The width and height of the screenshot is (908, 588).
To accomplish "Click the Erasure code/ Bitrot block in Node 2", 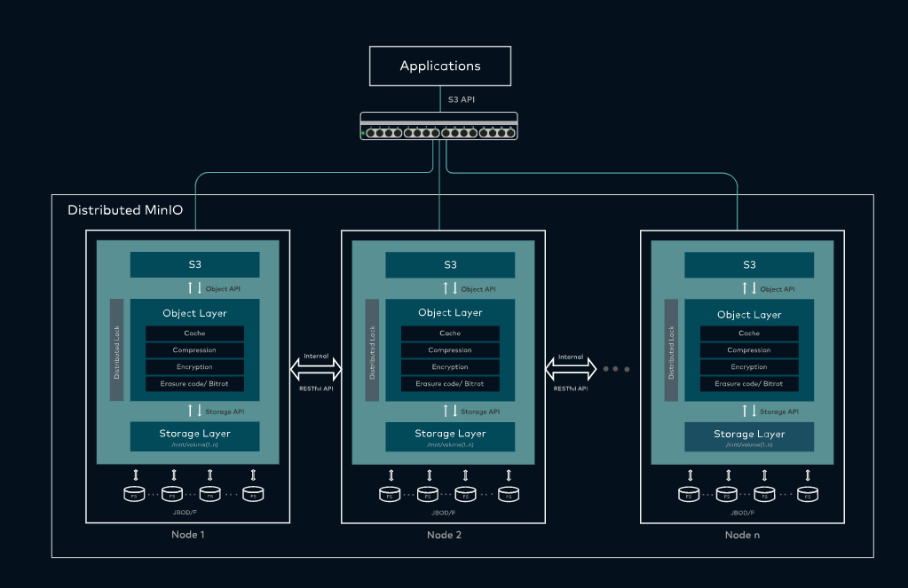I will (450, 384).
